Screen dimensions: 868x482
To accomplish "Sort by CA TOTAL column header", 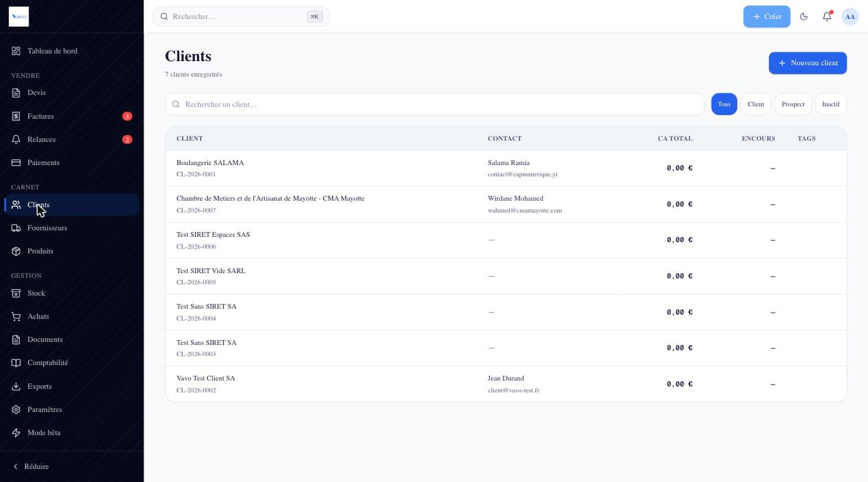I will (x=674, y=138).
